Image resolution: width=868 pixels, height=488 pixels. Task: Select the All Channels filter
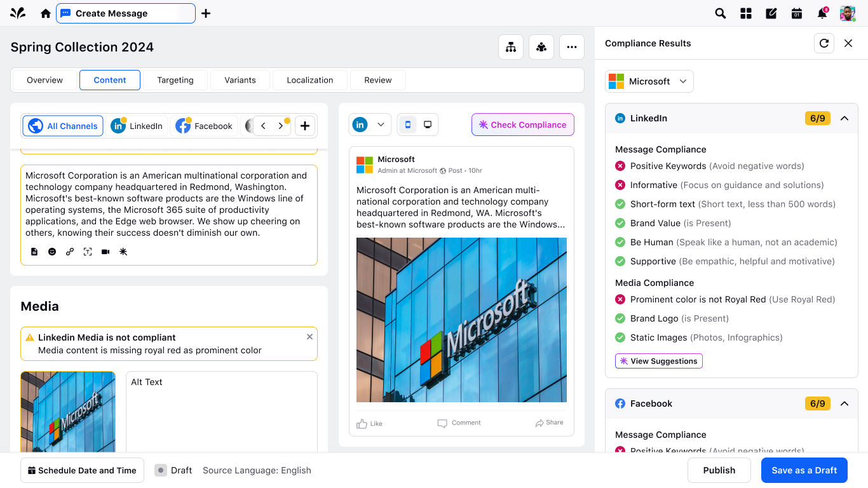63,126
